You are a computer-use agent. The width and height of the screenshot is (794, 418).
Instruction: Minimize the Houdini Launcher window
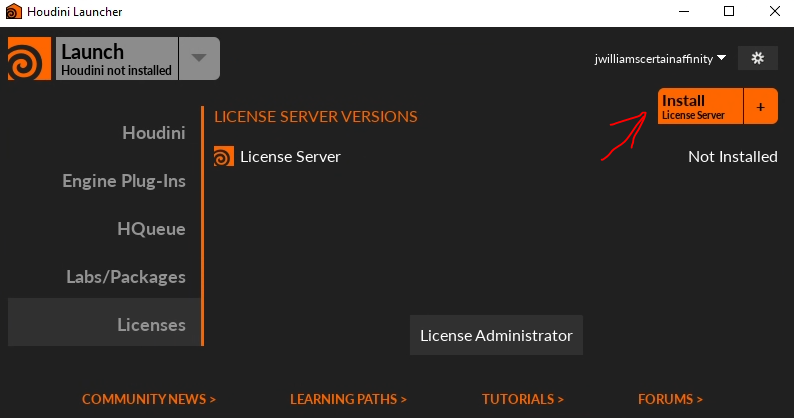(x=684, y=11)
